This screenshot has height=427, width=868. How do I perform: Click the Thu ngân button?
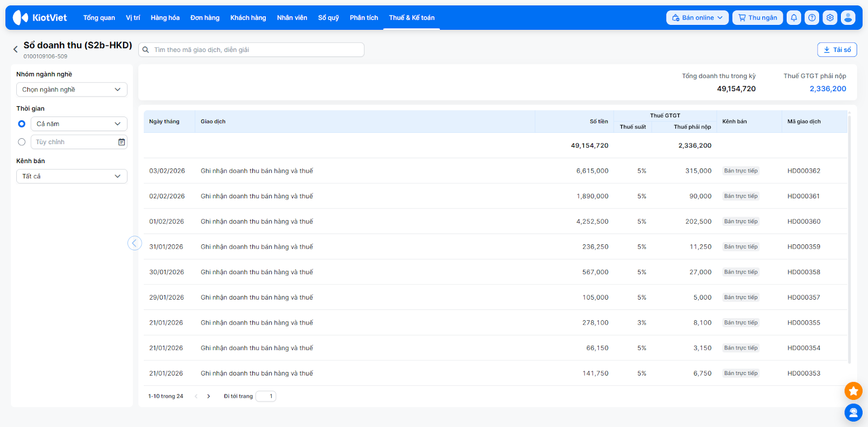click(757, 18)
